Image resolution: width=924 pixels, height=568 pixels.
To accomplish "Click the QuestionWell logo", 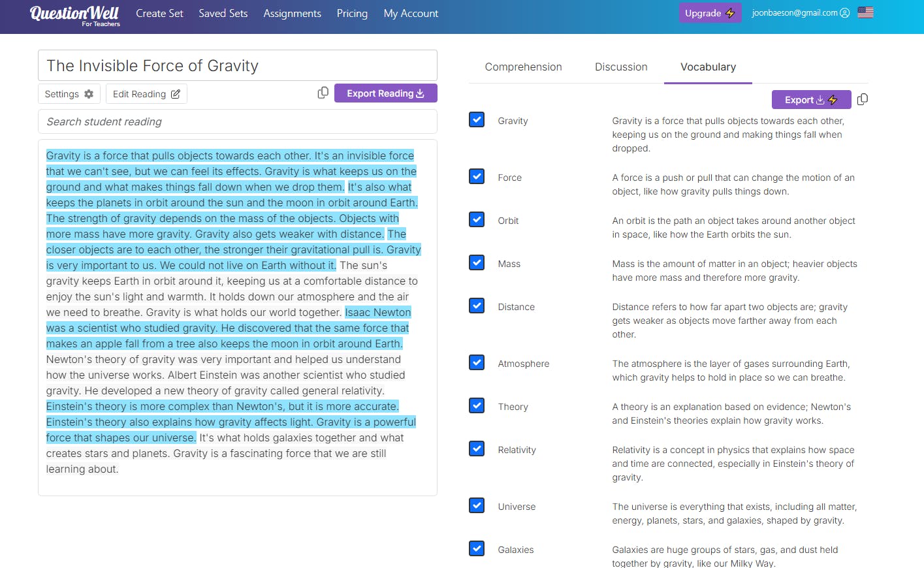I will click(x=74, y=16).
